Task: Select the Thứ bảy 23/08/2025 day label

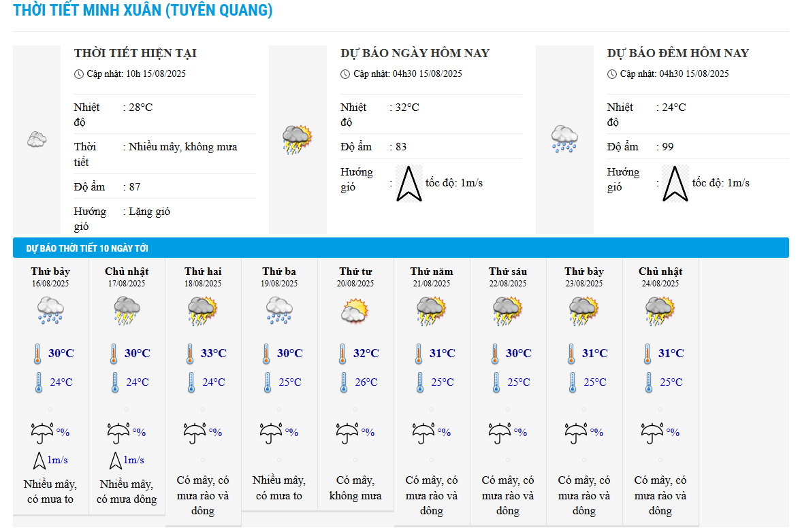Action: tap(584, 271)
